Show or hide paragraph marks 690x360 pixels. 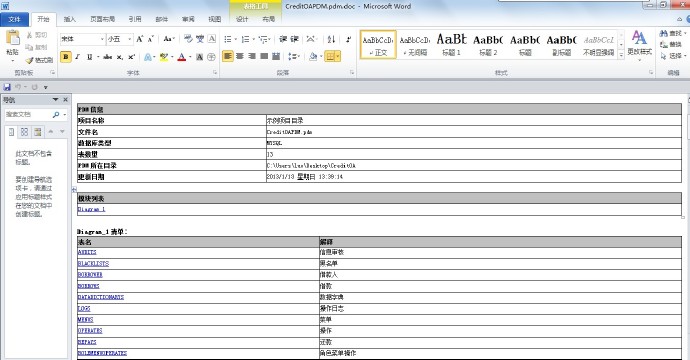[348, 39]
